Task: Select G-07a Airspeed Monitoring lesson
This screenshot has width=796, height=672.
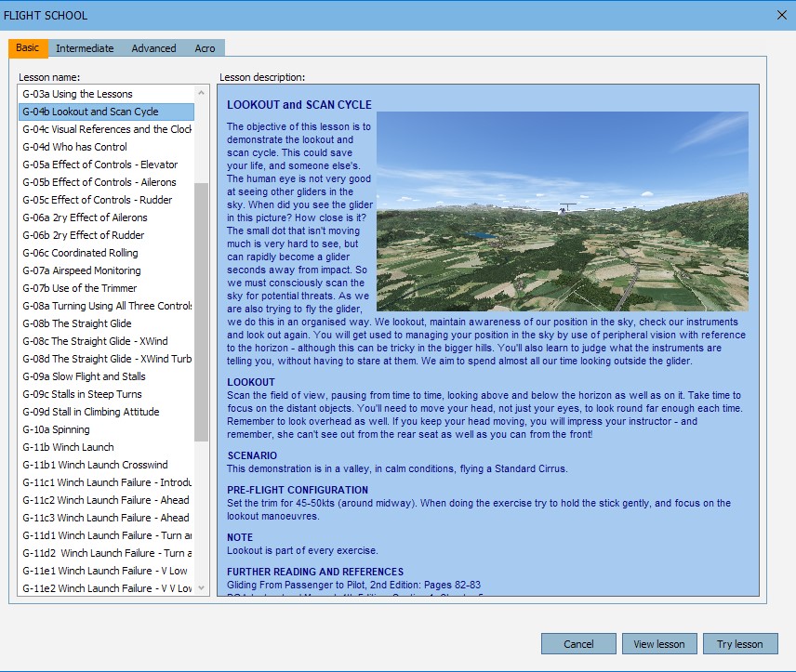Action: (x=82, y=270)
